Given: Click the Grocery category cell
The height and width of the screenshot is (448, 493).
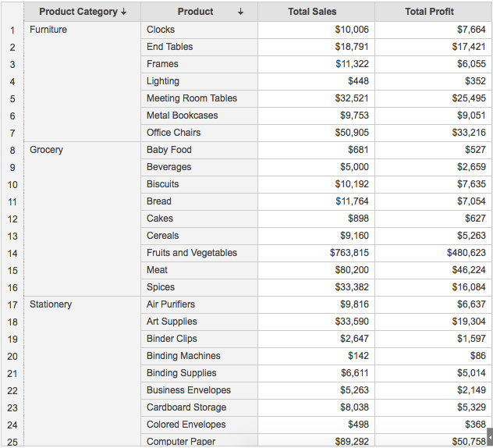Looking at the screenshot, I should click(47, 150).
